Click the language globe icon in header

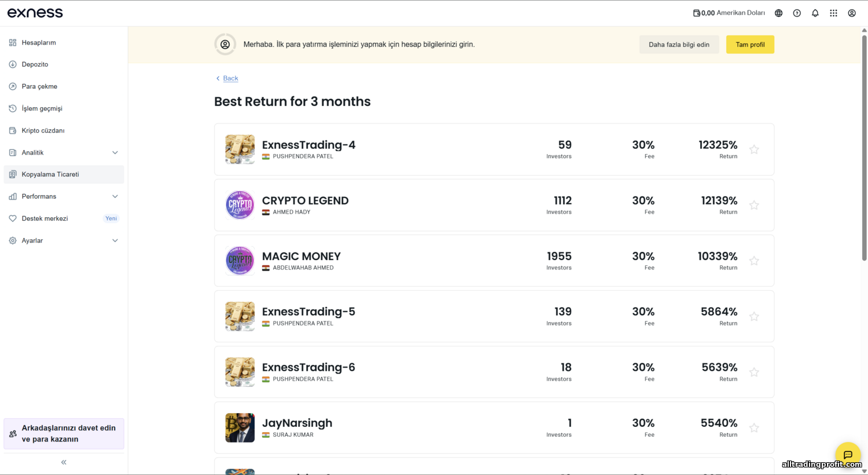[778, 13]
